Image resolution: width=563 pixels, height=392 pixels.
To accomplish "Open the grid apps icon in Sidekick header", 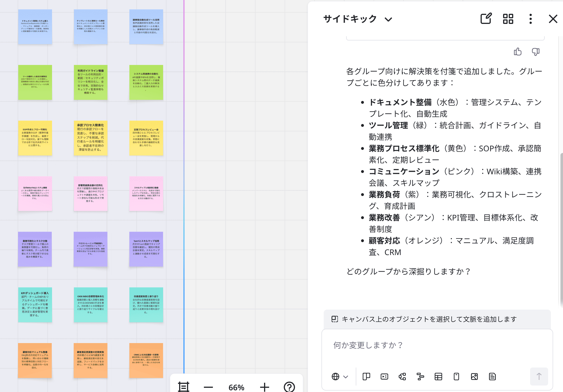I will pyautogui.click(x=508, y=19).
